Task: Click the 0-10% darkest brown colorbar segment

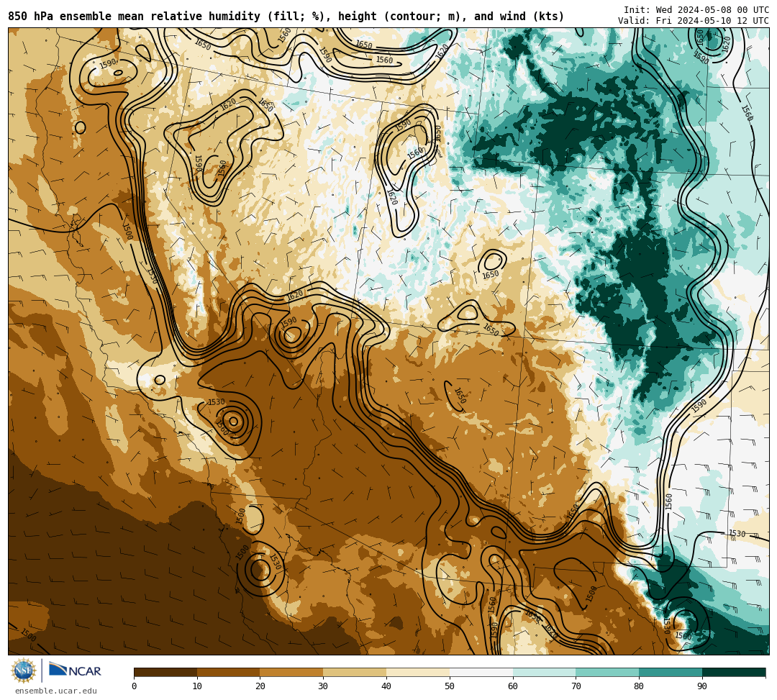Action: tap(165, 672)
